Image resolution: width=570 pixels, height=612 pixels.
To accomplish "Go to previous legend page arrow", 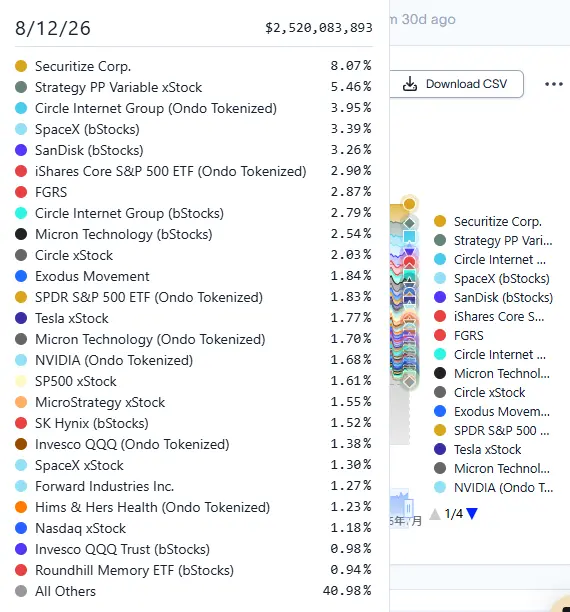I will click(x=435, y=514).
